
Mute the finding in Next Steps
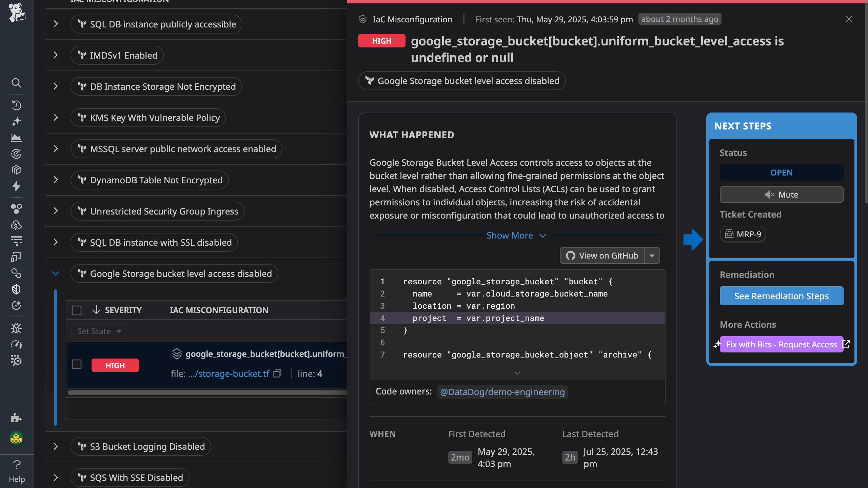coord(781,195)
